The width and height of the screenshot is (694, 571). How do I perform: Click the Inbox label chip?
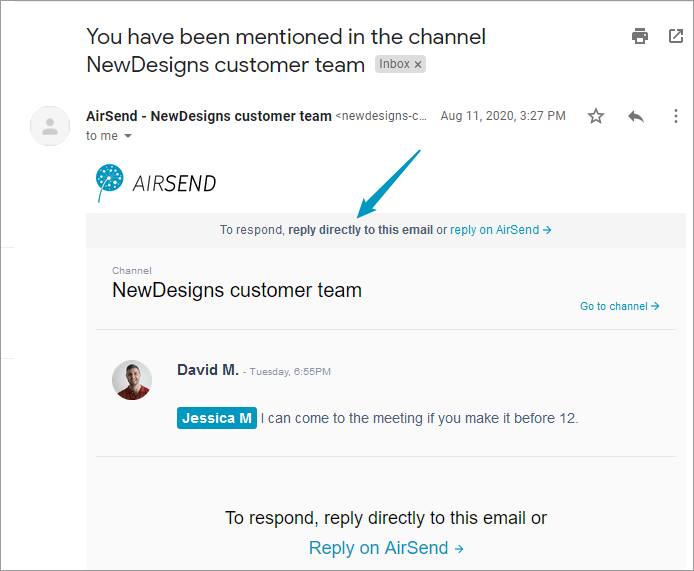pos(400,64)
